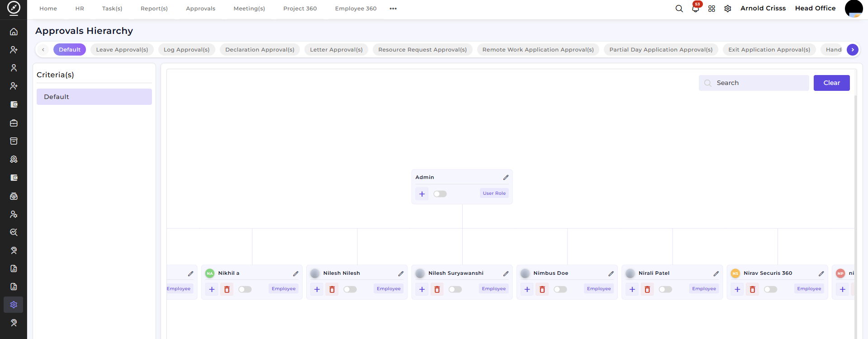Click the edit pencil on Admin card

pos(506,177)
